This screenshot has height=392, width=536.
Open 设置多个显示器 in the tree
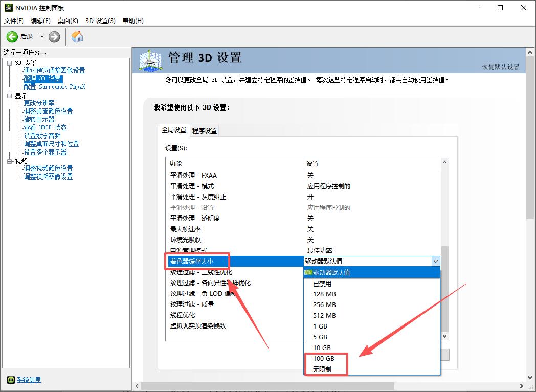pos(45,152)
